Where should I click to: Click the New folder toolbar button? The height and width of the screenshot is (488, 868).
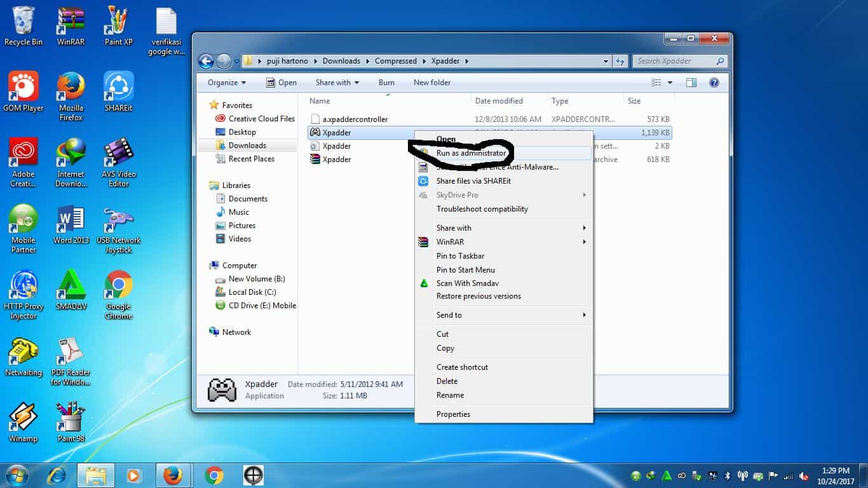point(432,83)
